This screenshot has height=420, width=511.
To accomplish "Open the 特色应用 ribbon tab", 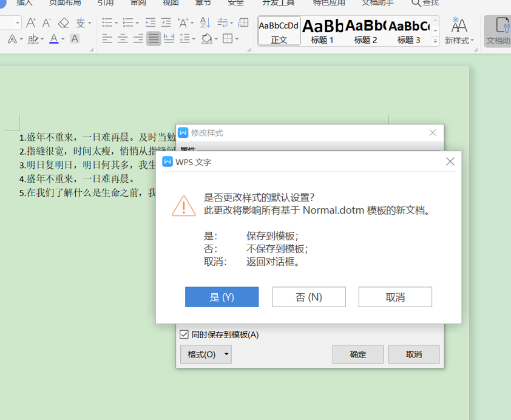I will coord(329,3).
